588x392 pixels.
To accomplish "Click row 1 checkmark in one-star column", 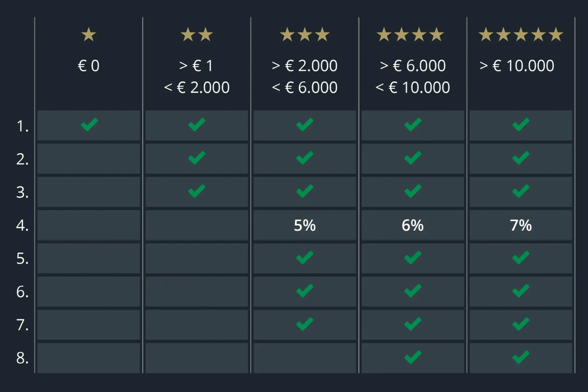I will (x=89, y=125).
